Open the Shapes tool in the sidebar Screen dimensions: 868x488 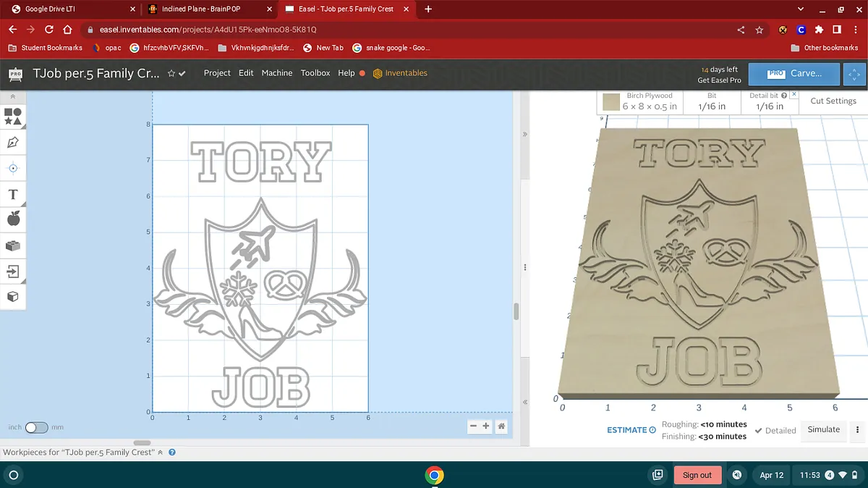(13, 117)
